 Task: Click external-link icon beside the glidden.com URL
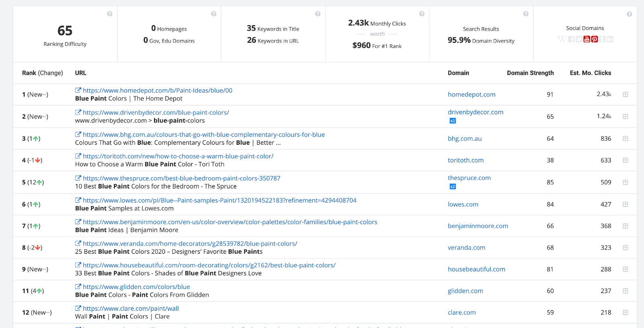click(x=78, y=287)
